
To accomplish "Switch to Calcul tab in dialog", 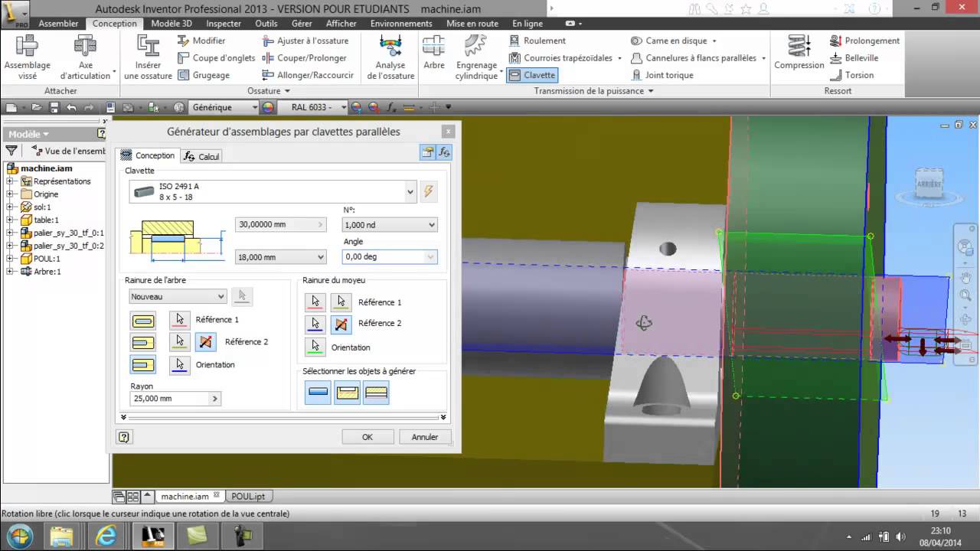I will tap(201, 156).
